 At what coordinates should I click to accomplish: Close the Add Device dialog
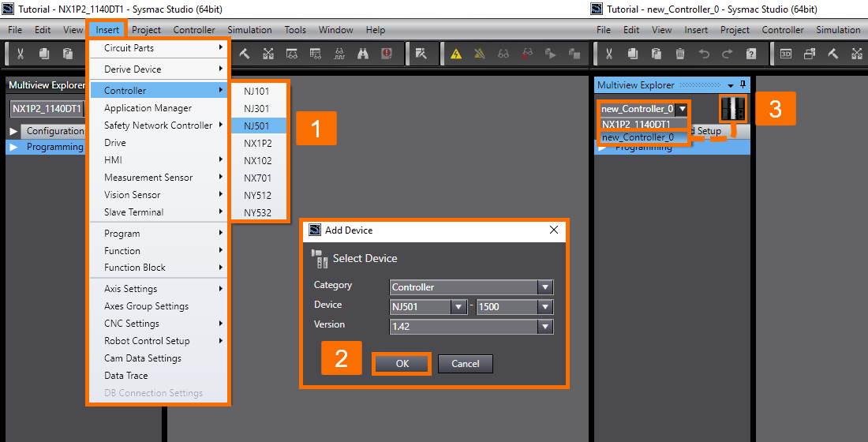click(554, 230)
